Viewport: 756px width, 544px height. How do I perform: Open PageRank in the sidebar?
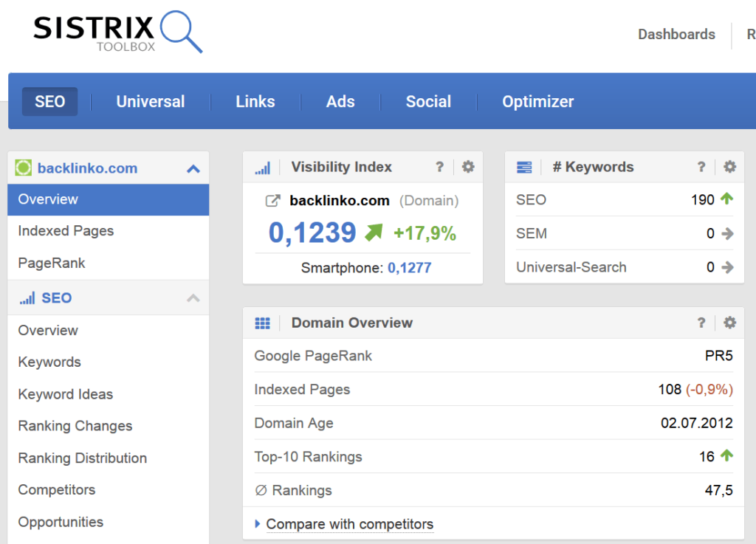tap(52, 263)
